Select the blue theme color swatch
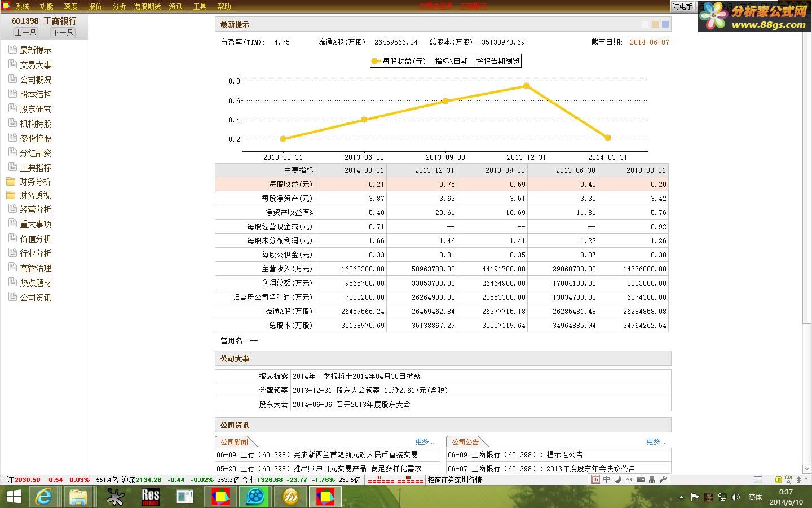Viewport: 812px width, 508px height. point(665,24)
